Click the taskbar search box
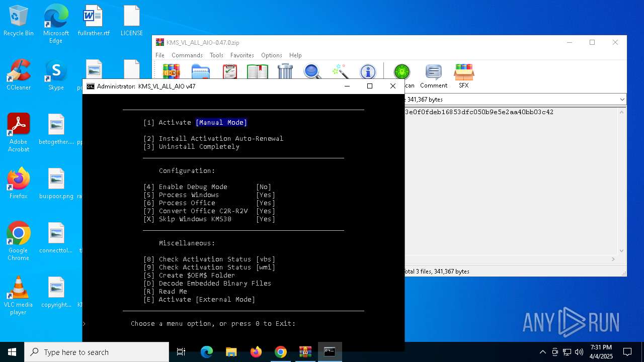644x362 pixels. (97, 352)
